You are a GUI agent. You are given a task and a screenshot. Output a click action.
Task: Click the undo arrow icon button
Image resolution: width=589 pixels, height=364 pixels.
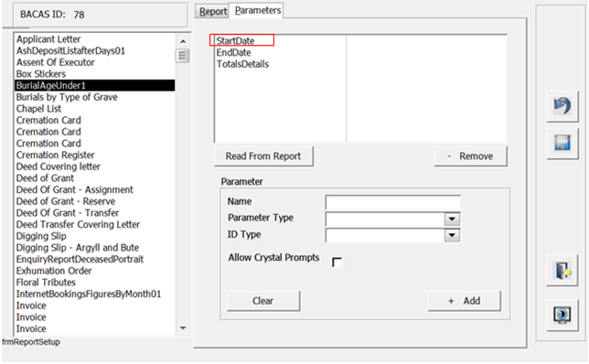pyautogui.click(x=562, y=106)
